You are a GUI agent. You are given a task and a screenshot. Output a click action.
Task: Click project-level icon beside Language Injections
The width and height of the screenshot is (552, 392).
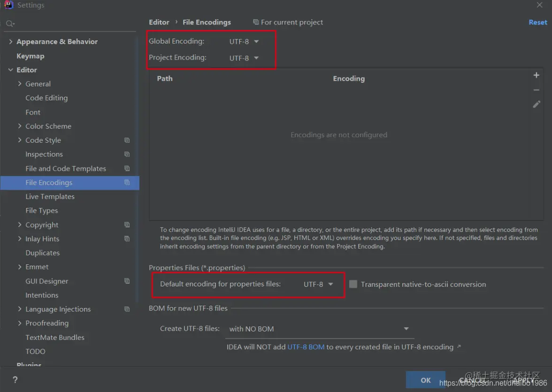tap(127, 309)
